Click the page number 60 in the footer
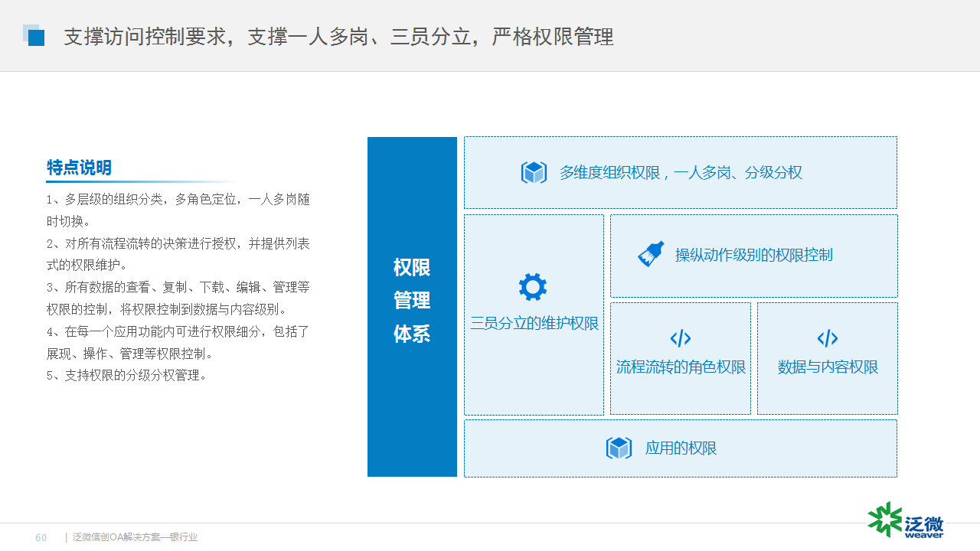This screenshot has height=551, width=980. click(41, 538)
